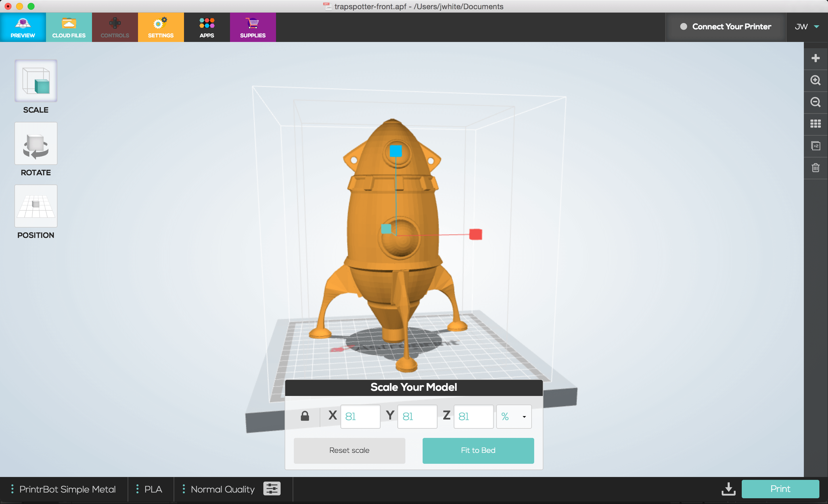Click the Print button

[x=780, y=489]
